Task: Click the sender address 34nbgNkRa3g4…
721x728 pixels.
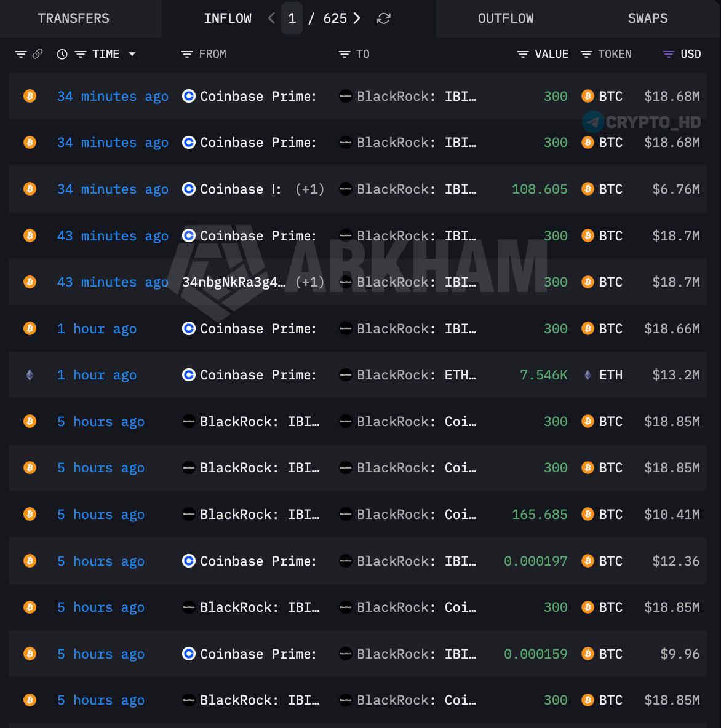Action: (234, 282)
